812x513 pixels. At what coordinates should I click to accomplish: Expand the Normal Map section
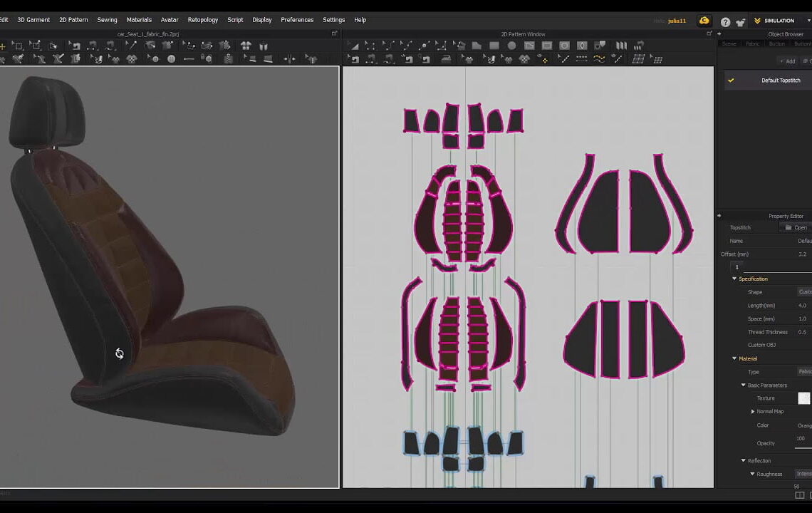point(753,411)
